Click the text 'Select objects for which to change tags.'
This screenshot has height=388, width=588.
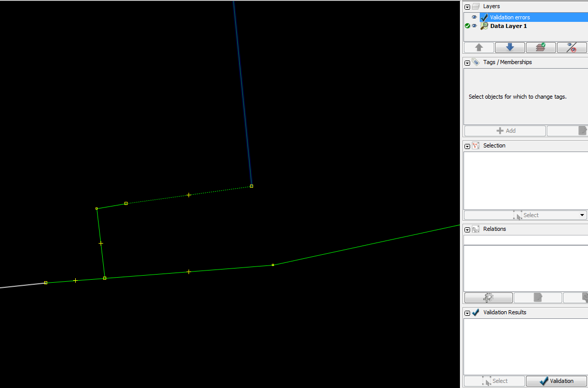tap(517, 97)
